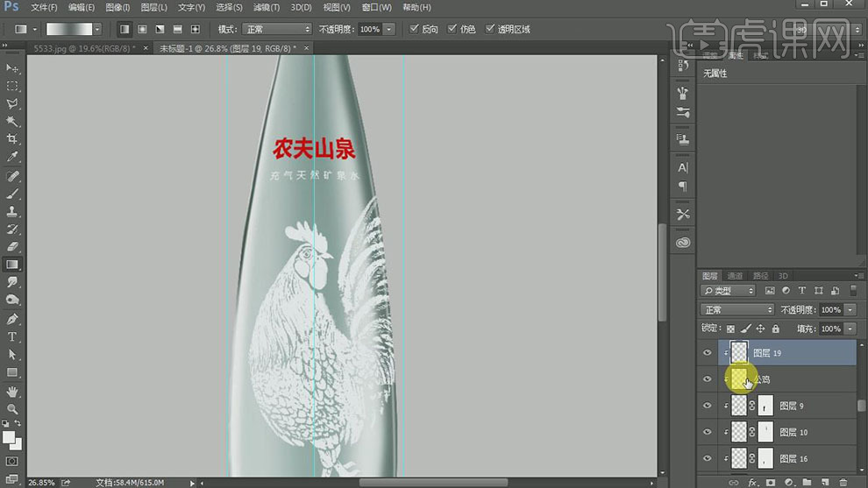Select the Dodge tool

pyautogui.click(x=12, y=300)
